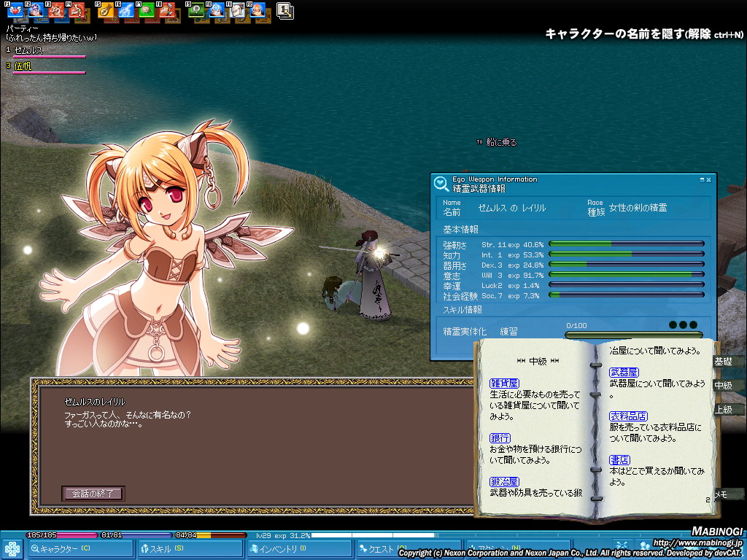This screenshot has height=560, width=747.
Task: Activate the F12 fire skill icon
Action: (x=258, y=10)
